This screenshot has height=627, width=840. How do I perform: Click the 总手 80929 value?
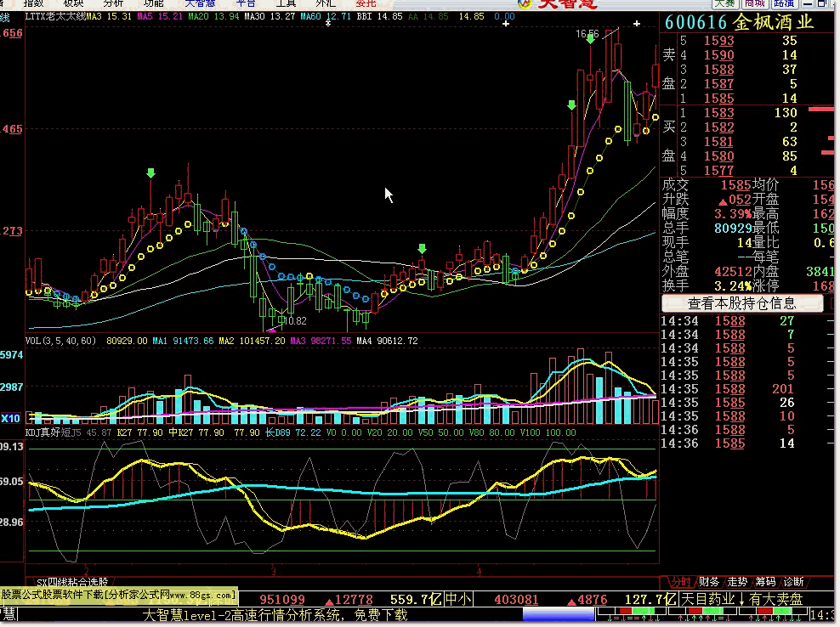click(733, 229)
